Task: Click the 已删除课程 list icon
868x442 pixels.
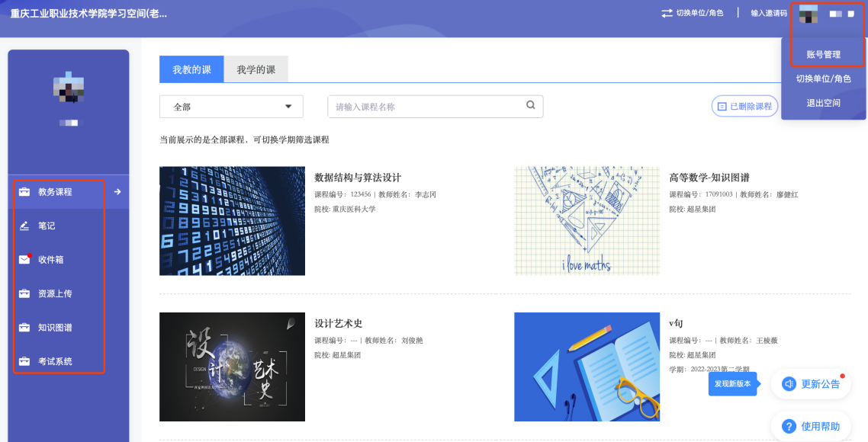Action: pyautogui.click(x=722, y=106)
